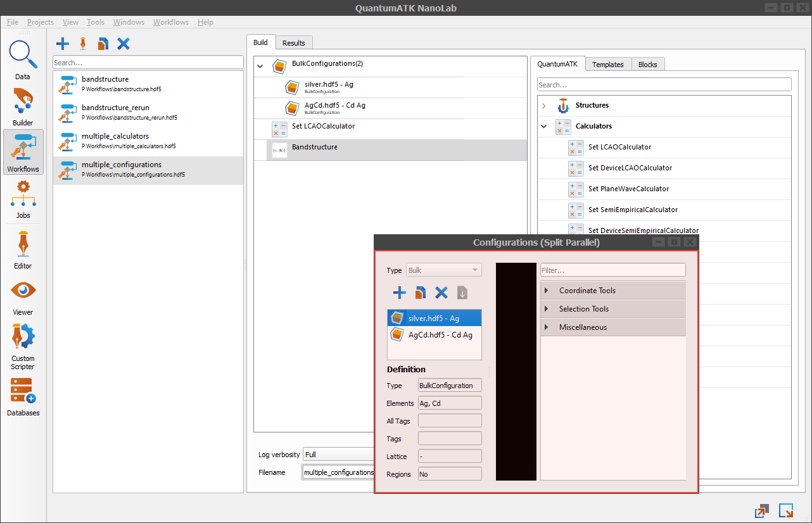Screen dimensions: 812x523
Task: Click the Set PlaneWaveCalculator block icon
Action: pos(576,189)
